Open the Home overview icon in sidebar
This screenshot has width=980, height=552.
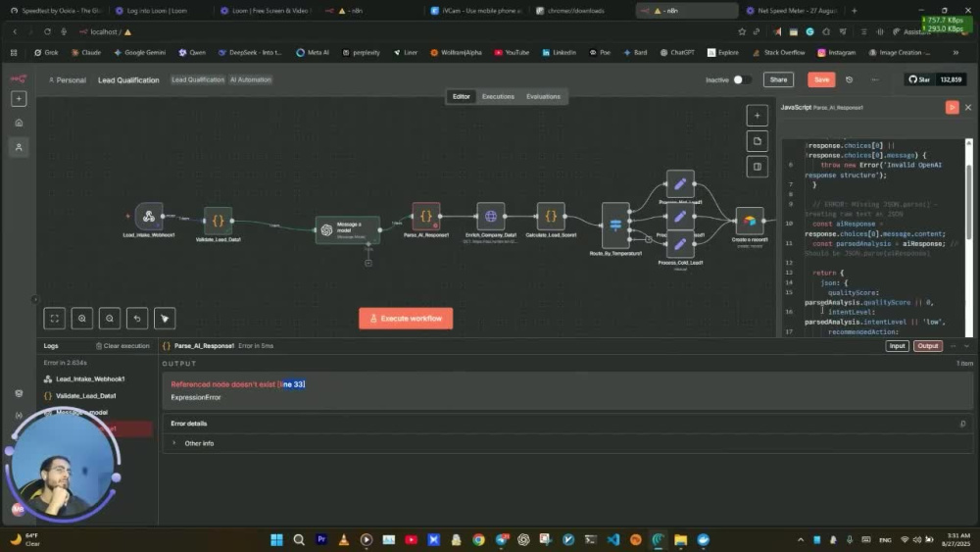[x=19, y=123]
